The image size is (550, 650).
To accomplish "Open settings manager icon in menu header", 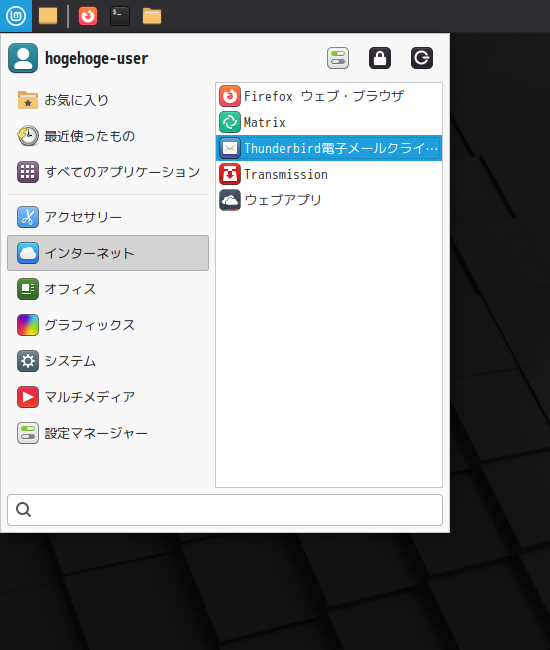I will [x=338, y=58].
